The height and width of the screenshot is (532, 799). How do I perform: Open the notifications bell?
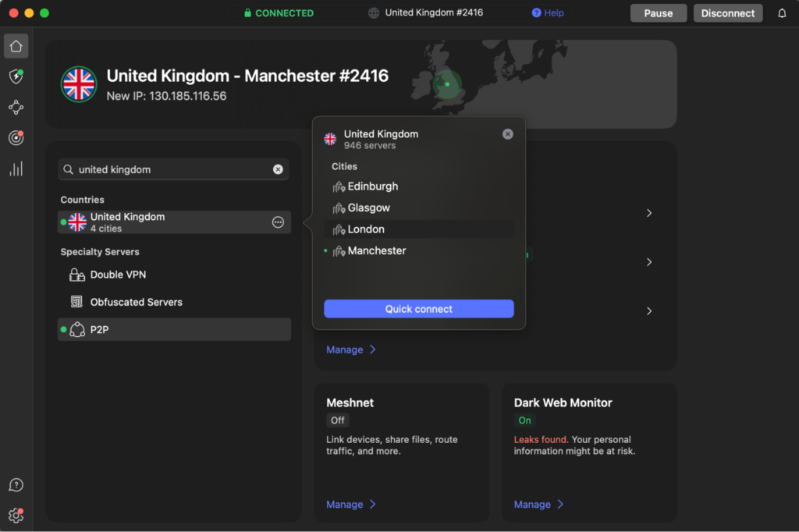pos(782,13)
